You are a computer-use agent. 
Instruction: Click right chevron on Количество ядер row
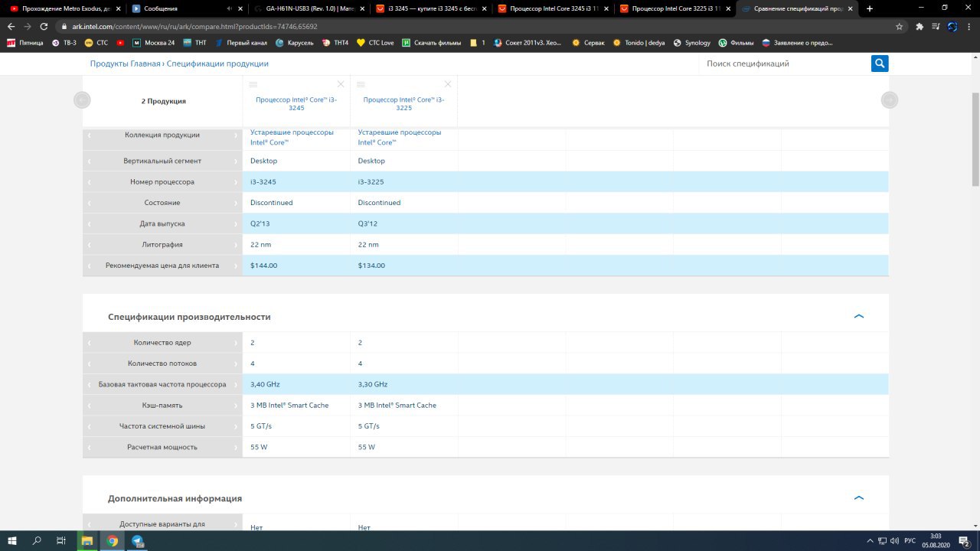236,343
